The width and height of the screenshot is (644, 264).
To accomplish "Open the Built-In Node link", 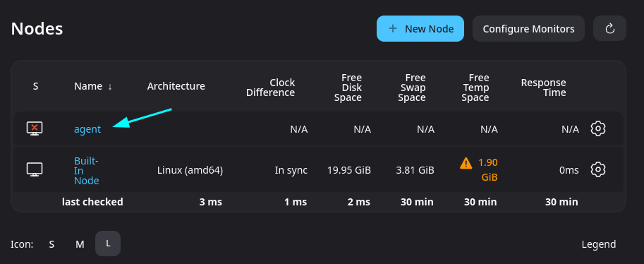I will point(87,171).
